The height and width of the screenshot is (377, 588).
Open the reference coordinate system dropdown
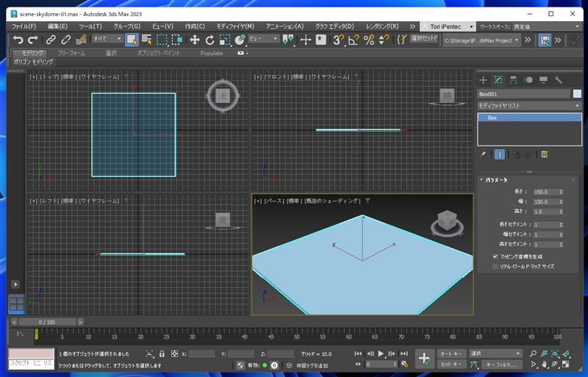(264, 39)
